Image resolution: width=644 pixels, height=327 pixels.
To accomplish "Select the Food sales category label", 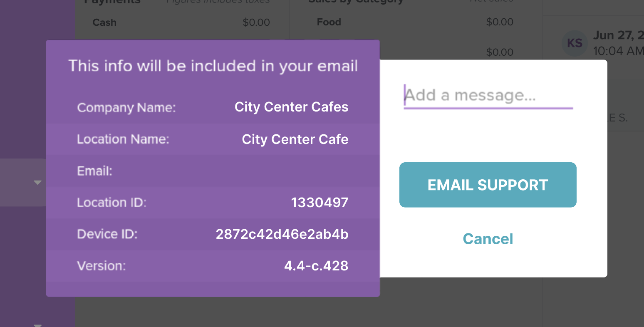I will (x=329, y=22).
